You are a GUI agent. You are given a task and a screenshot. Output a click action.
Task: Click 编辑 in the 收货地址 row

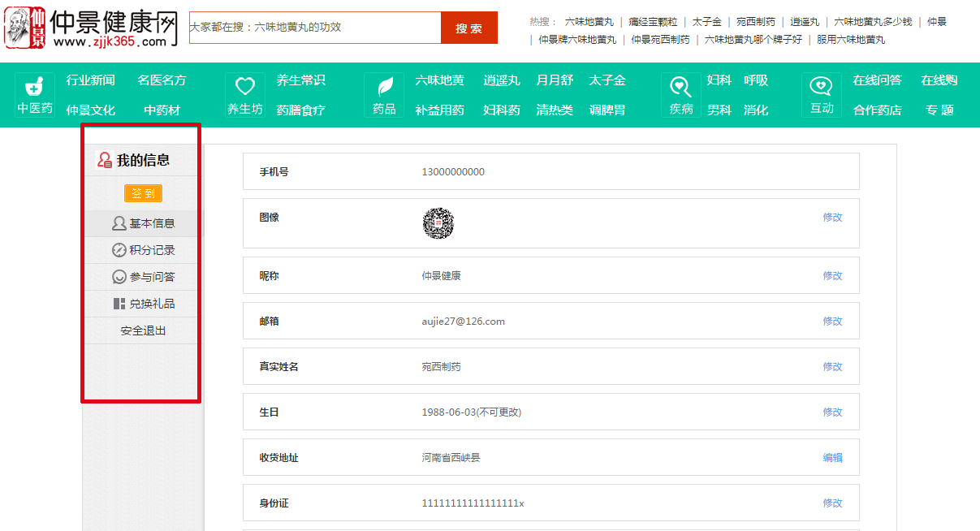[x=833, y=458]
